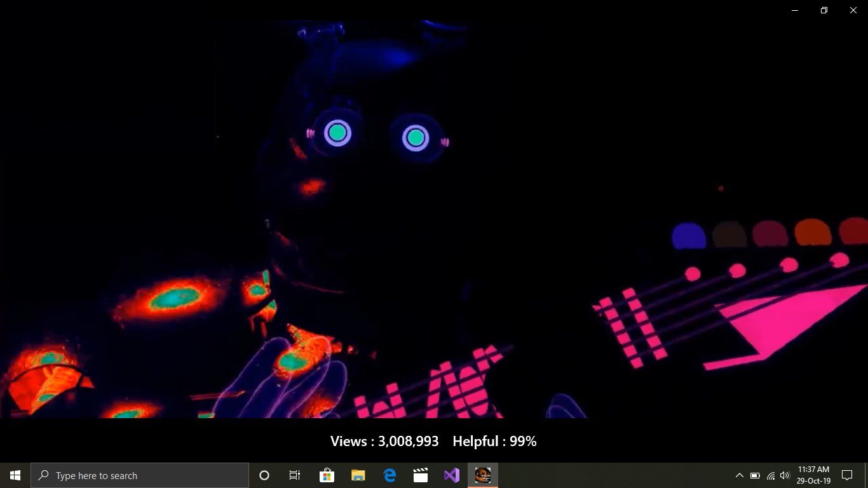
Task: Restore down the app window
Action: tap(824, 10)
